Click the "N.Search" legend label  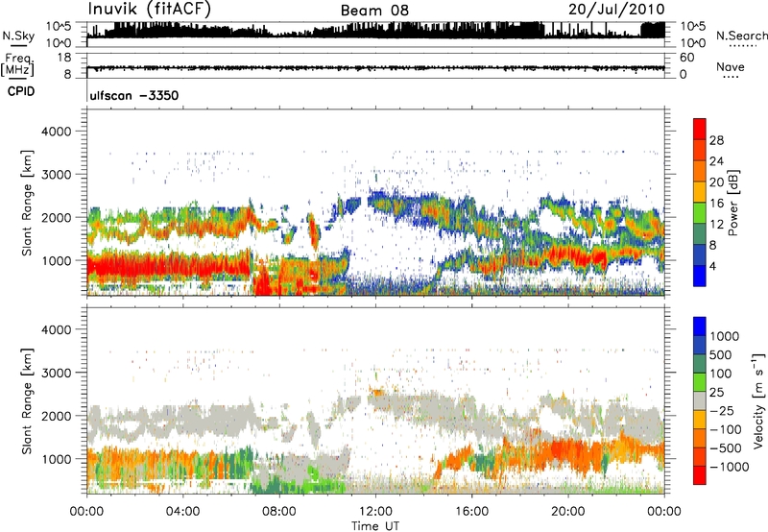(x=741, y=36)
